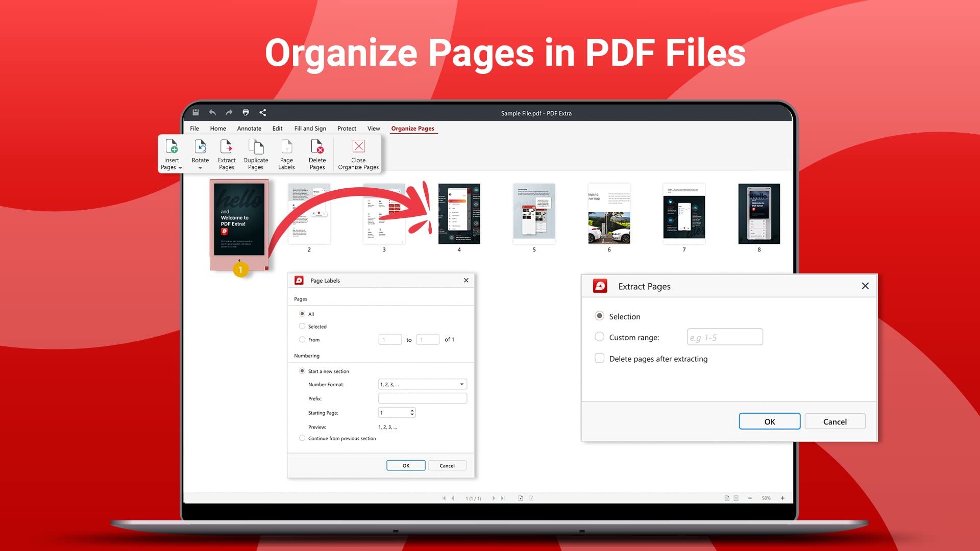Viewport: 980px width, 551px height.
Task: Click OK in the Extract Pages dialog
Action: [769, 421]
